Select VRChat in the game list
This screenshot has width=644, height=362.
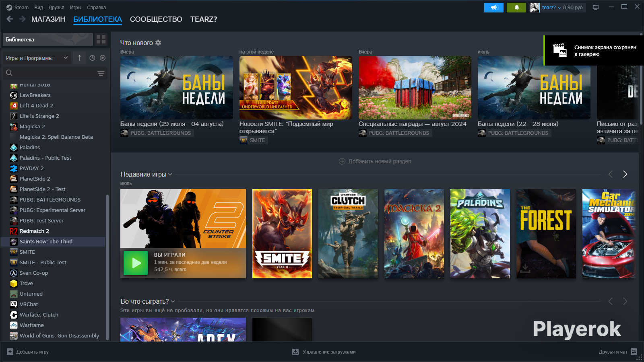[x=53, y=304]
